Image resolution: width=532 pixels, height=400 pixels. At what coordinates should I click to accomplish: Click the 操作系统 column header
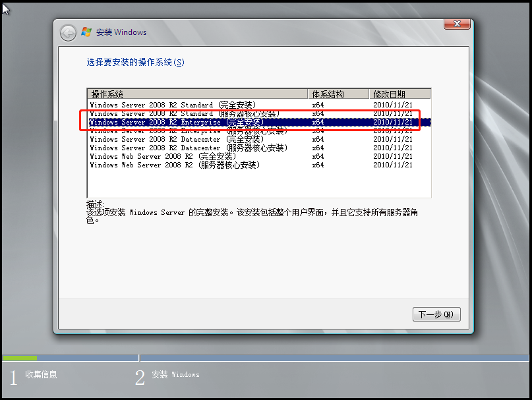coord(198,94)
